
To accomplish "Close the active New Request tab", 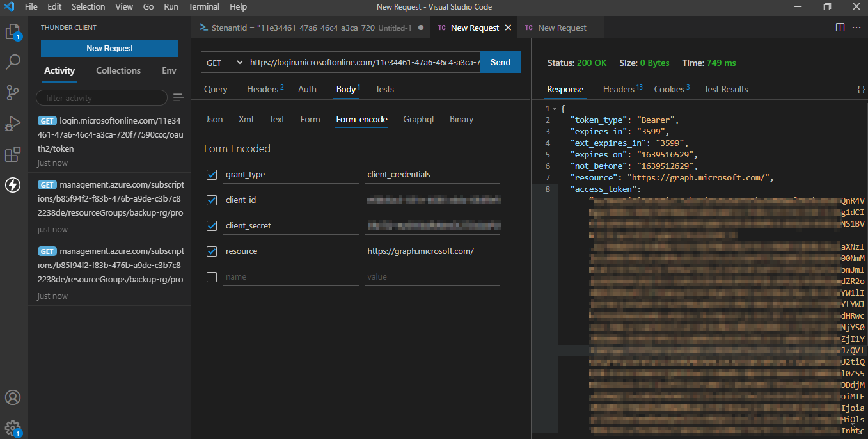I will (508, 28).
